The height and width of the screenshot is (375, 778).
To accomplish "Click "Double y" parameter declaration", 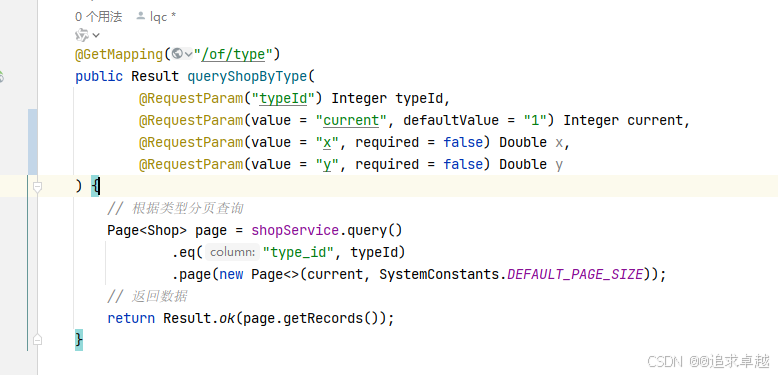I will [531, 164].
